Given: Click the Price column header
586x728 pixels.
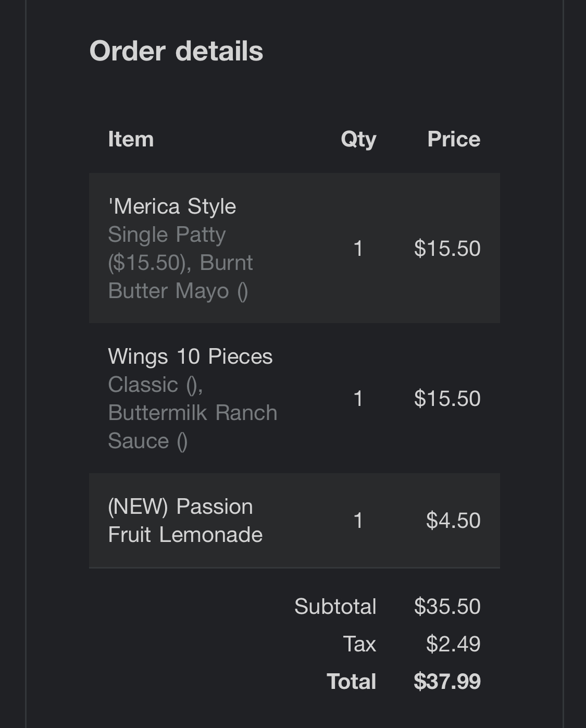Looking at the screenshot, I should coord(453,139).
